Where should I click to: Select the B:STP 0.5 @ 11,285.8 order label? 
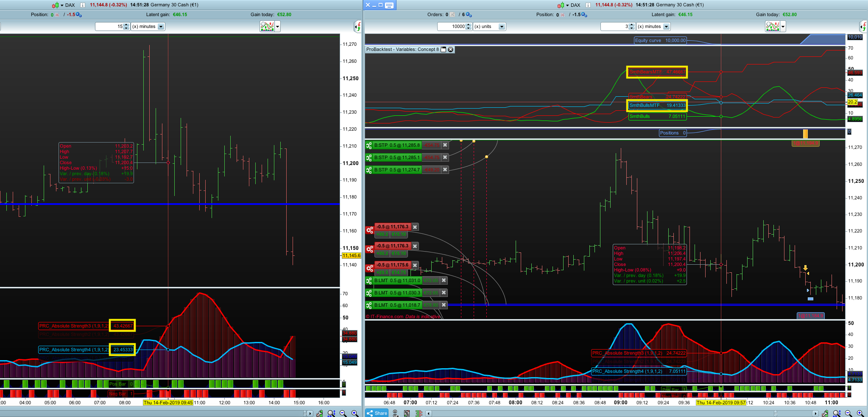pyautogui.click(x=397, y=145)
